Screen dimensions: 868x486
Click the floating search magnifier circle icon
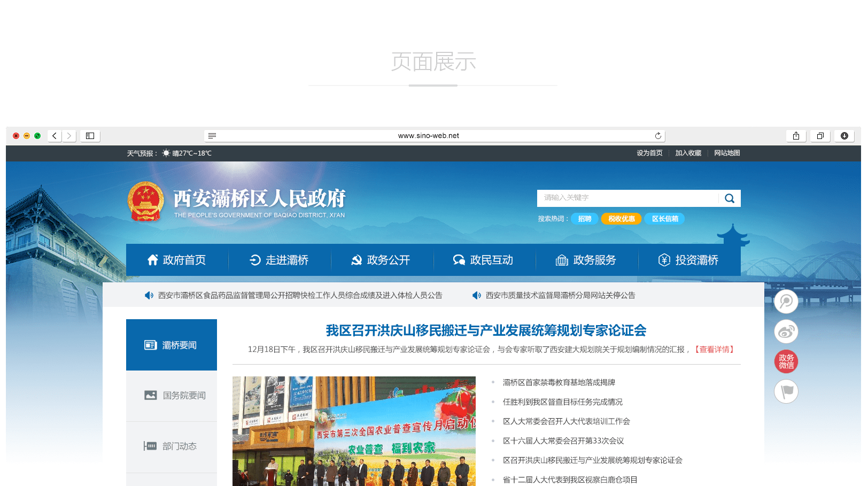pyautogui.click(x=786, y=302)
